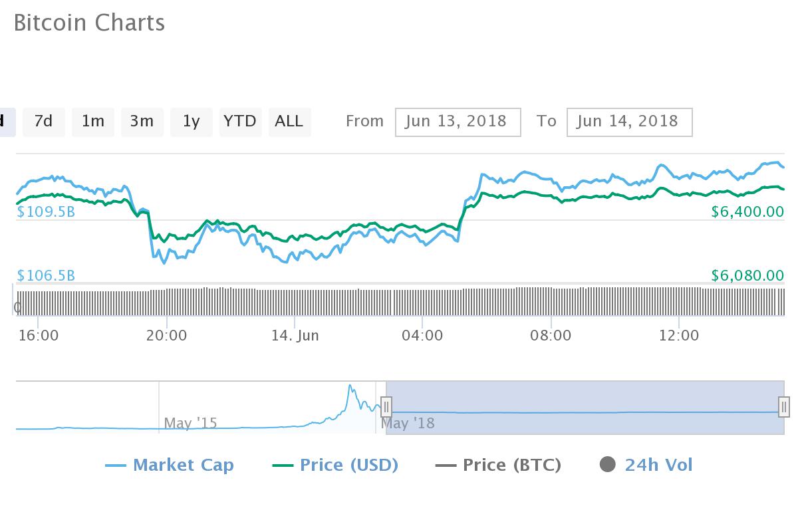Click the 24h Vol circle icon

click(608, 465)
